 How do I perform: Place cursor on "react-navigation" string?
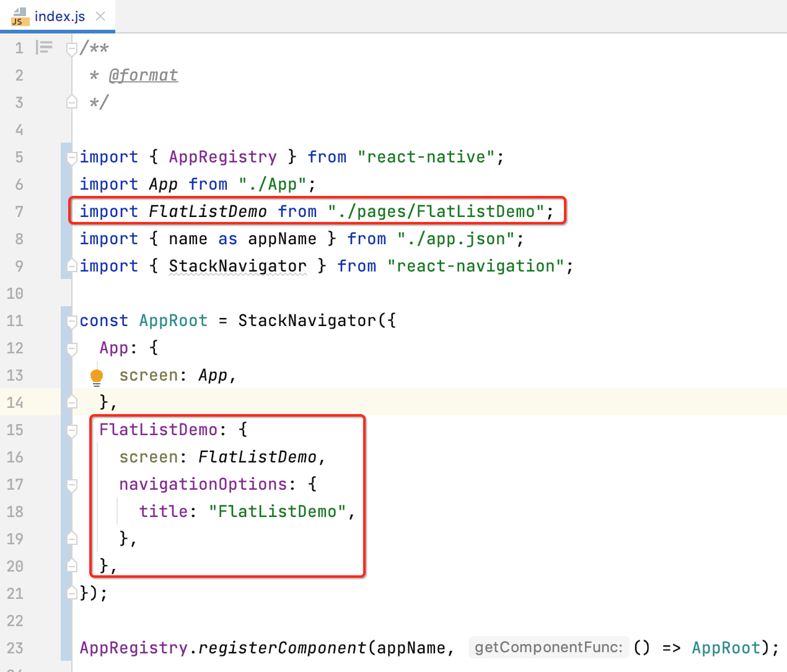475,267
